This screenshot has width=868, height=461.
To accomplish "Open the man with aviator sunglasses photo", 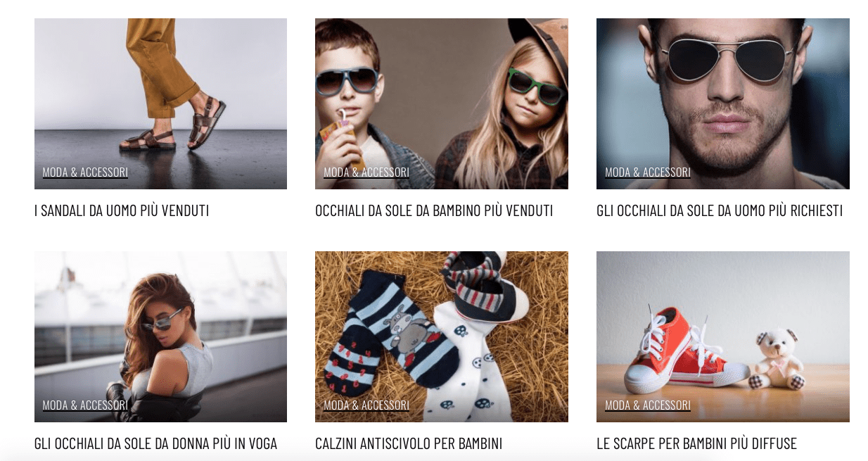I will click(723, 103).
